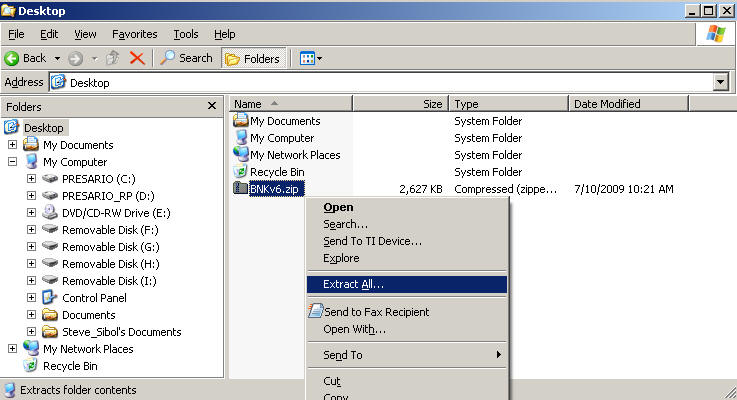Expand Control Panel tree node
737x400 pixels.
coord(31,298)
